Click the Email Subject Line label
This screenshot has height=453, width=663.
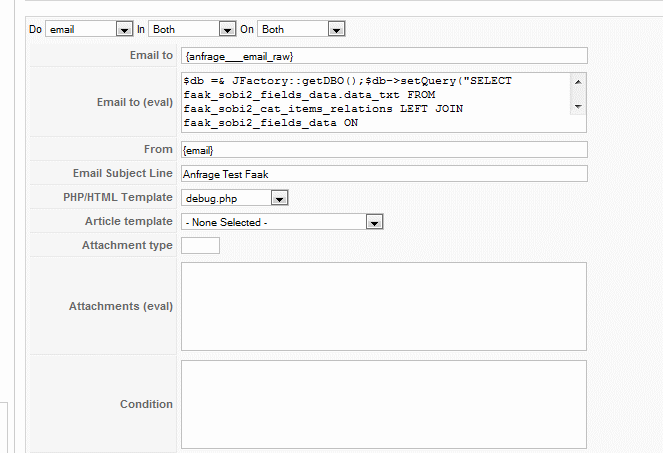(x=123, y=173)
